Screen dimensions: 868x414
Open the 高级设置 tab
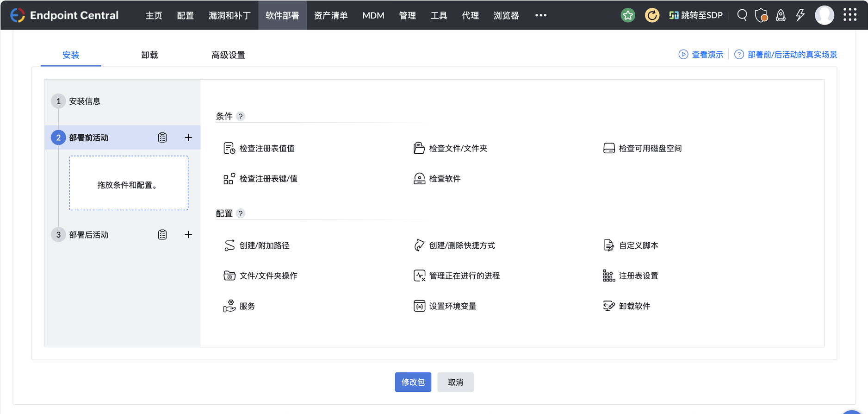228,55
